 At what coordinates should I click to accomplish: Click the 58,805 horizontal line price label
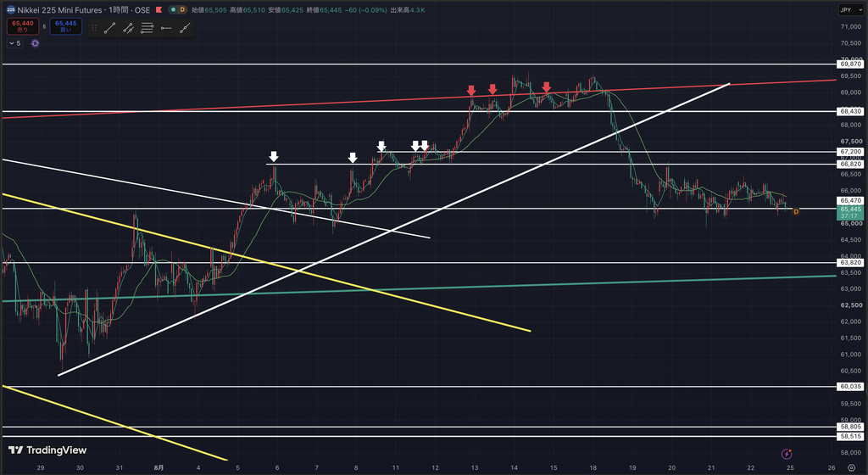850,427
